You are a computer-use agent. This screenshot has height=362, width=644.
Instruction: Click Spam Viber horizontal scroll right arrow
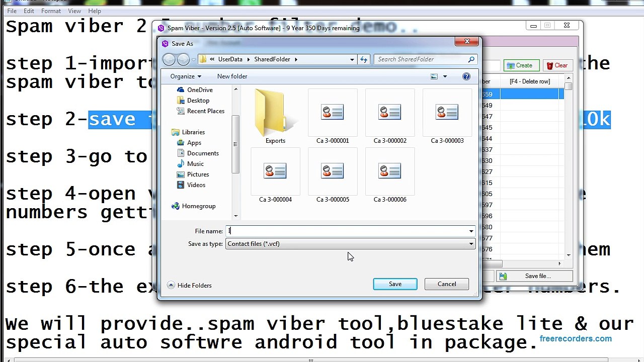tap(559, 263)
